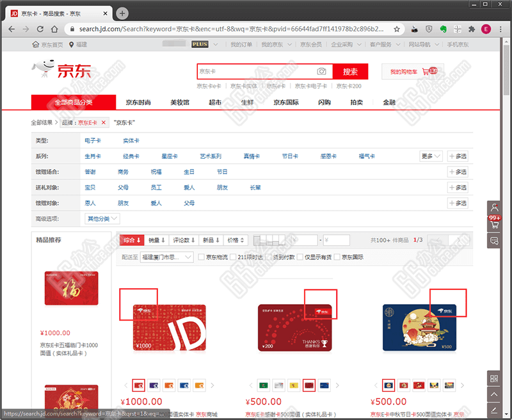The height and width of the screenshot is (420, 512).
Task: Toggle 仅显示有货 checkbox
Action: tap(300, 257)
